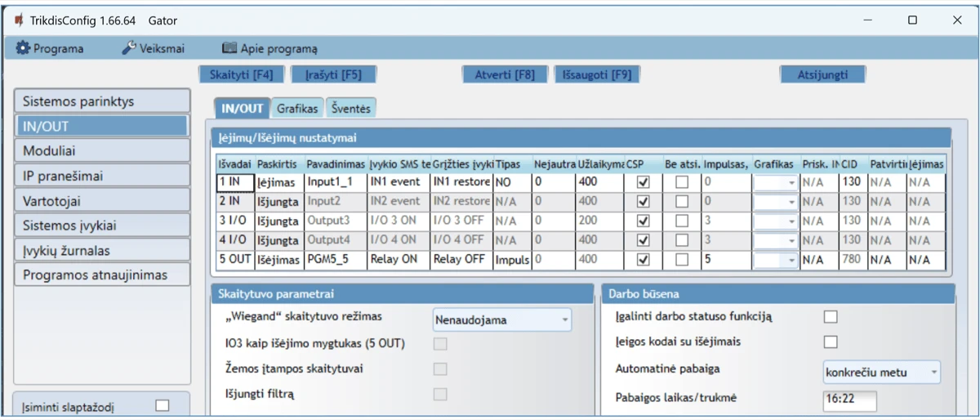Enable Įgalinti darbo statuso funkciją checkbox
This screenshot has height=420, width=980.
tap(831, 316)
